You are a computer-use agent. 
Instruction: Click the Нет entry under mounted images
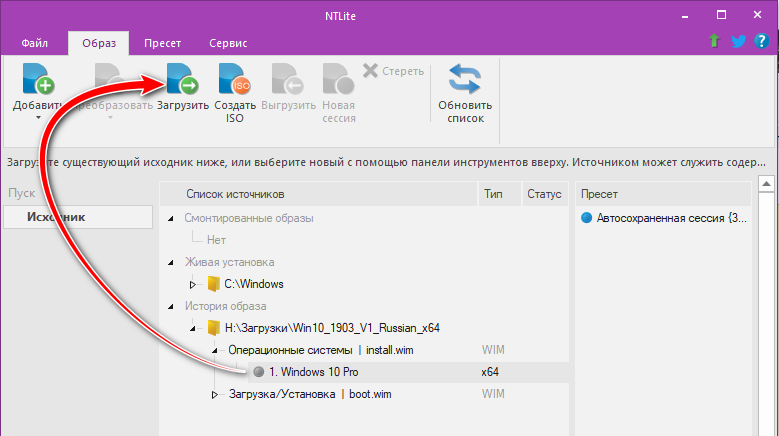pos(216,240)
